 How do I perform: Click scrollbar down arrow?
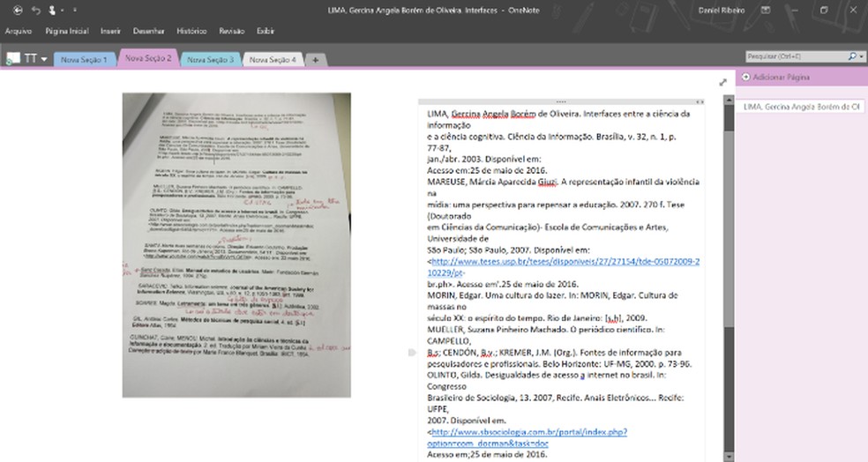(729, 457)
